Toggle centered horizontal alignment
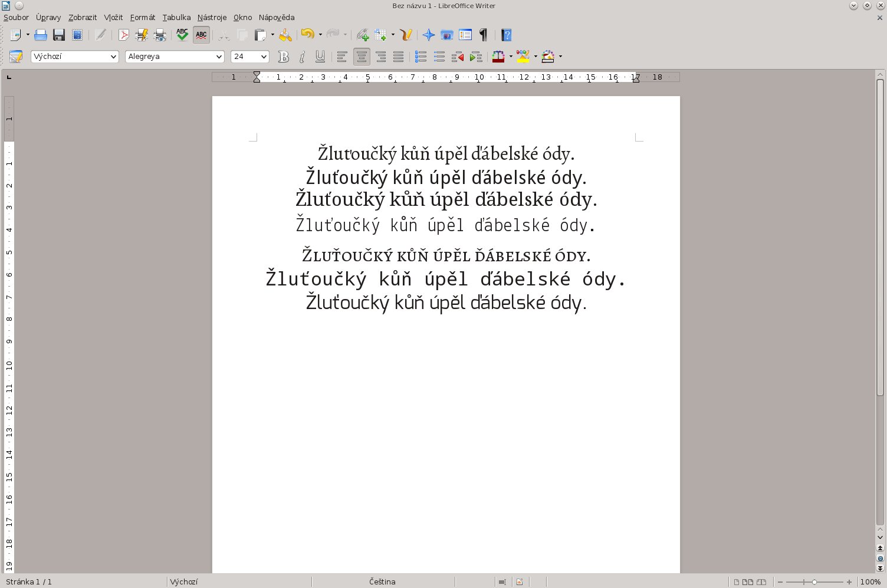This screenshot has height=588, width=887. tap(362, 57)
